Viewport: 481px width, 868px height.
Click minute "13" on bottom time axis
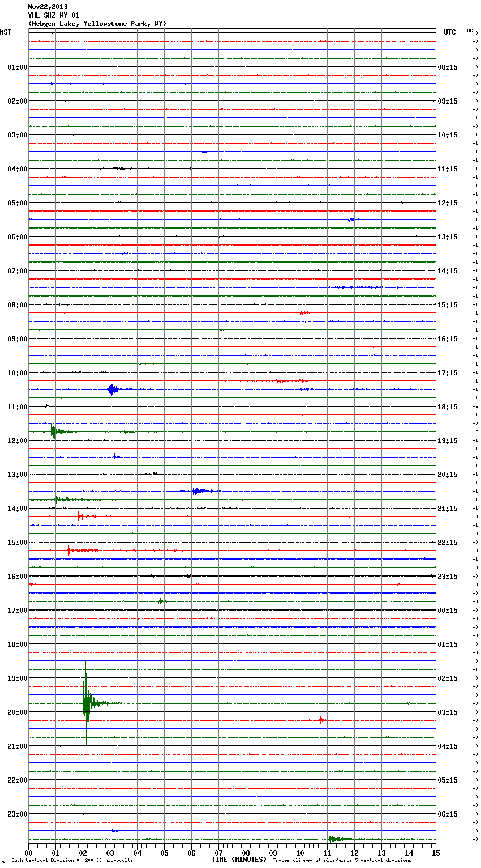[x=381, y=852]
